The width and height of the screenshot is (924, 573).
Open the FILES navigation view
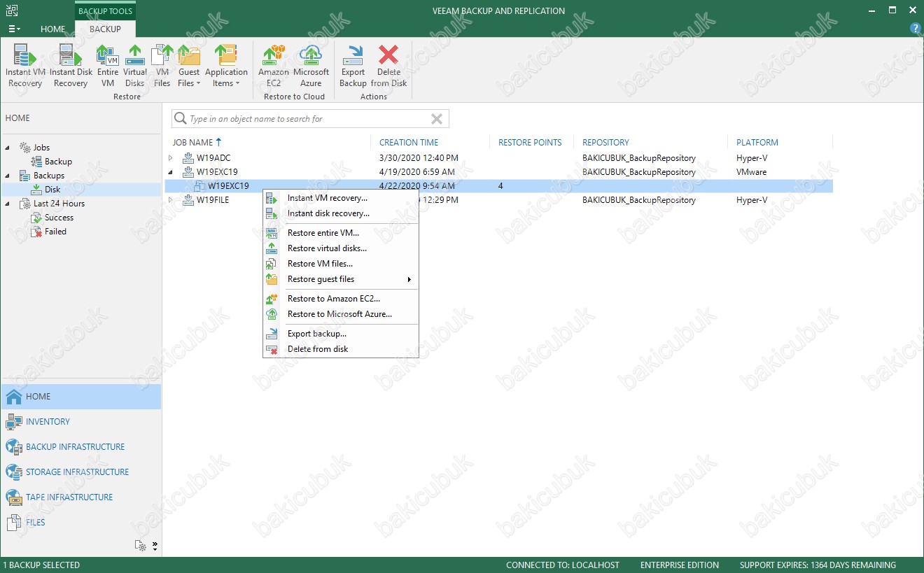tap(81, 523)
